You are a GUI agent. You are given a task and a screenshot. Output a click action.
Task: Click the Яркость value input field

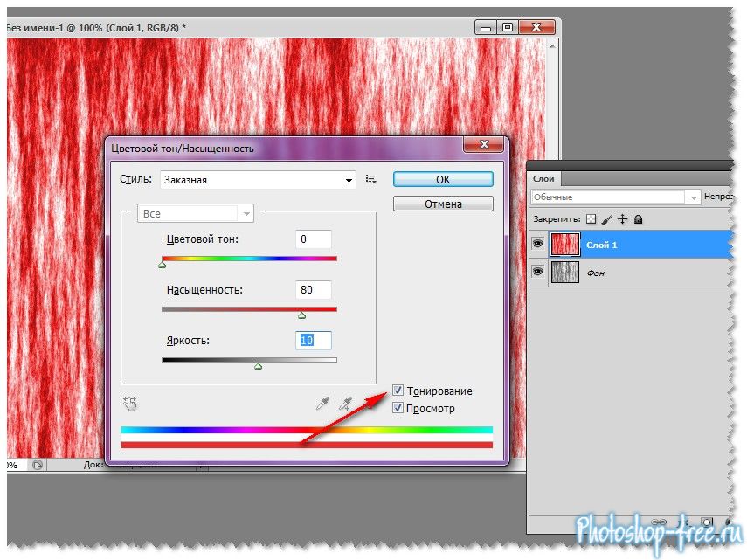click(314, 340)
